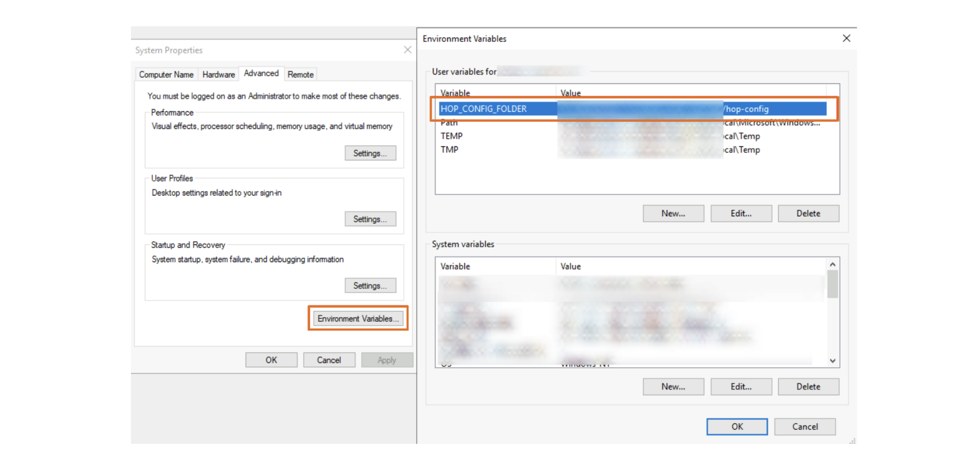Image resolution: width=980 pixels, height=470 pixels.
Task: Select the HOP_CONFIG_FOLDER variable row
Action: click(483, 109)
